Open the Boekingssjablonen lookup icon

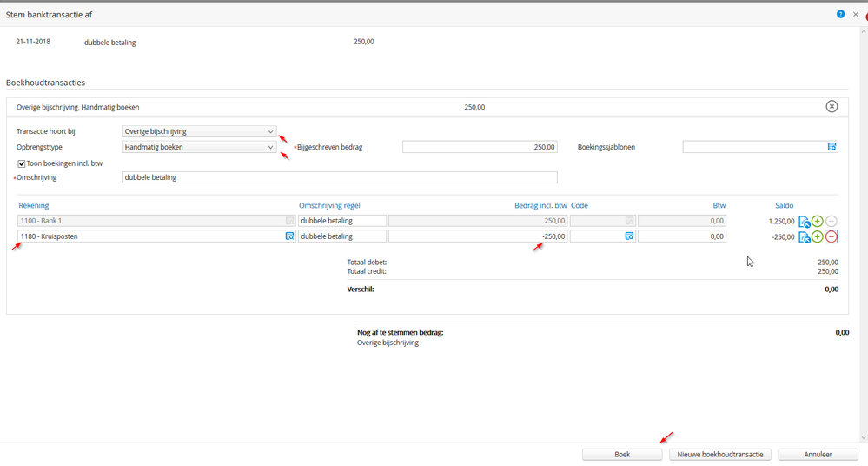(x=832, y=148)
